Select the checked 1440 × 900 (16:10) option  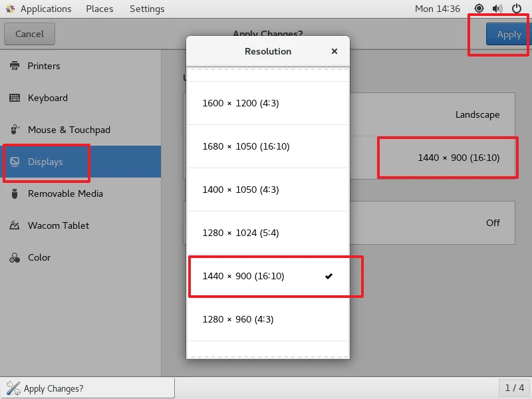tap(268, 276)
